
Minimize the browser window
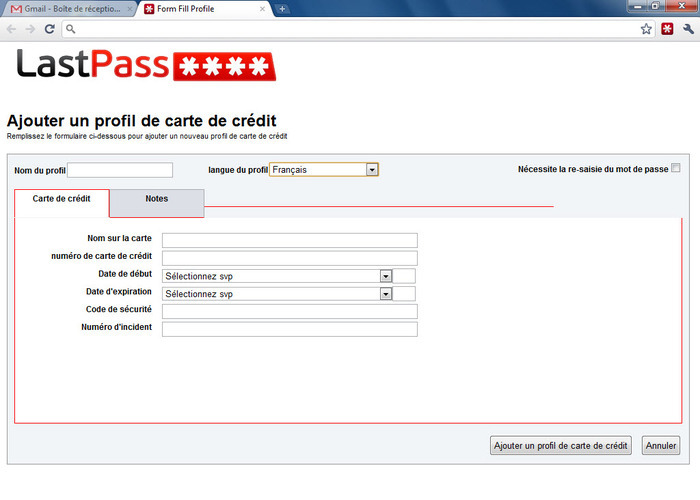coord(638,6)
